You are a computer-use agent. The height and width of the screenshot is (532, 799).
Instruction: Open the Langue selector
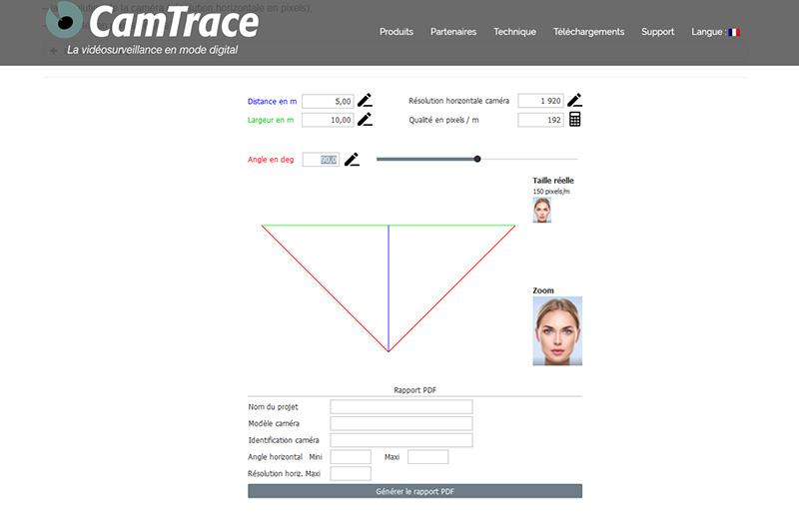[x=715, y=32]
